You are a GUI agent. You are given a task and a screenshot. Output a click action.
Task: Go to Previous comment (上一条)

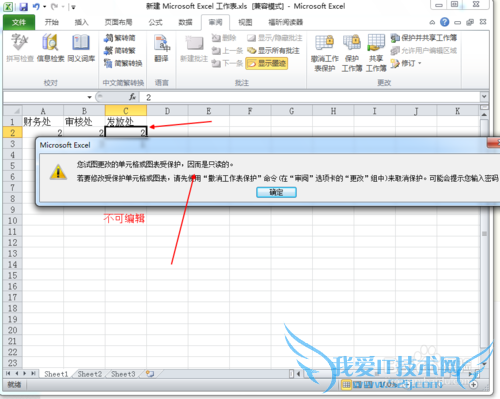click(227, 51)
